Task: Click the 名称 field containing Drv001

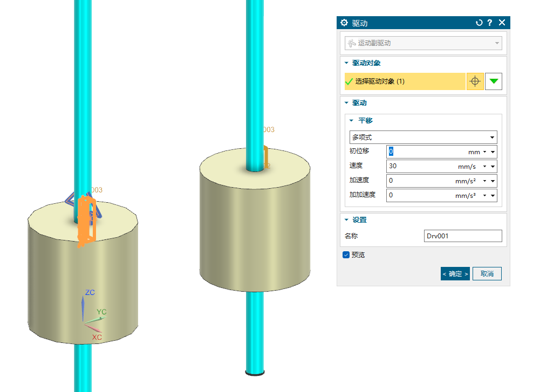Action: (x=463, y=236)
